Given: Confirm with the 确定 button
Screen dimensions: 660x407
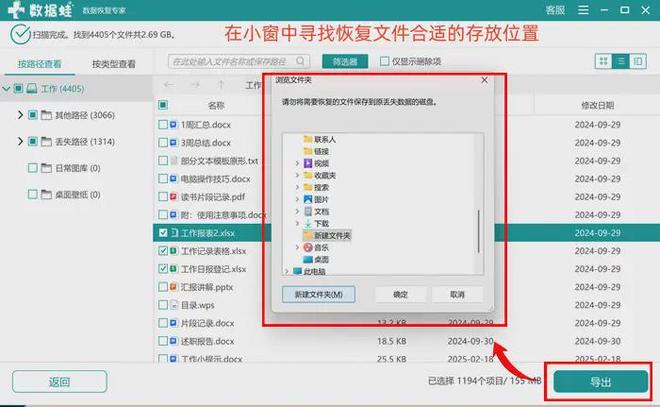Looking at the screenshot, I should coord(400,295).
